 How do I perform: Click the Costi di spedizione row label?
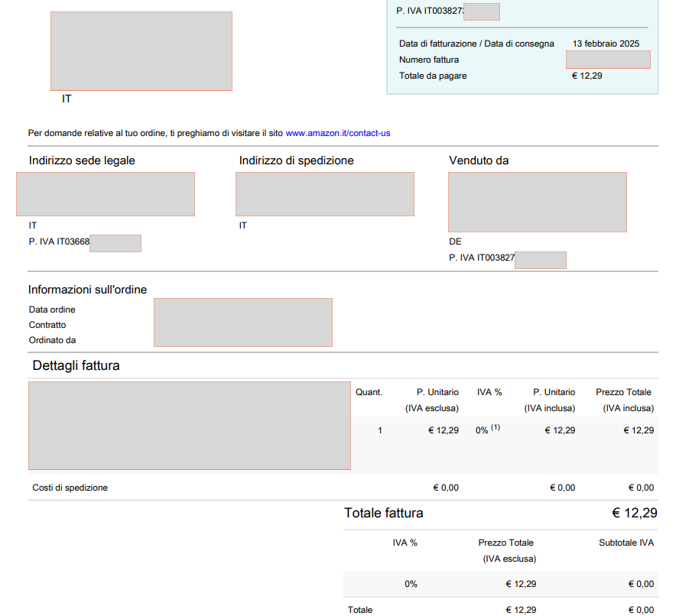[x=70, y=488]
